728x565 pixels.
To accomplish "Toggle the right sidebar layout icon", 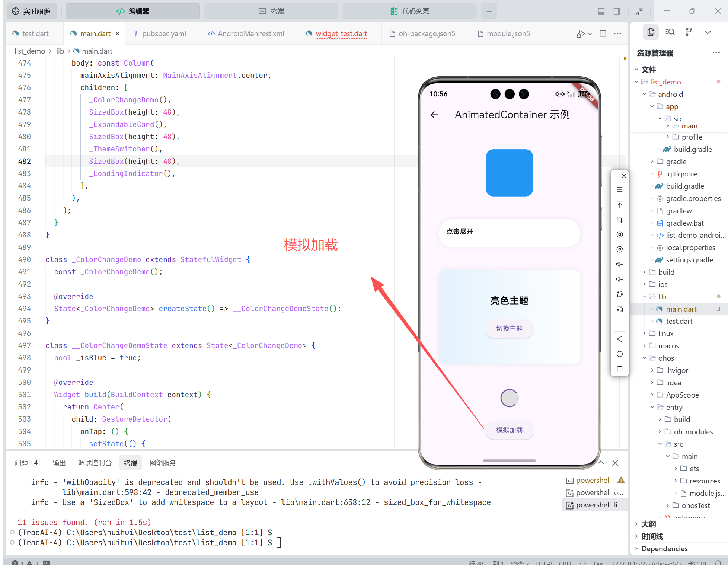I will [x=617, y=11].
